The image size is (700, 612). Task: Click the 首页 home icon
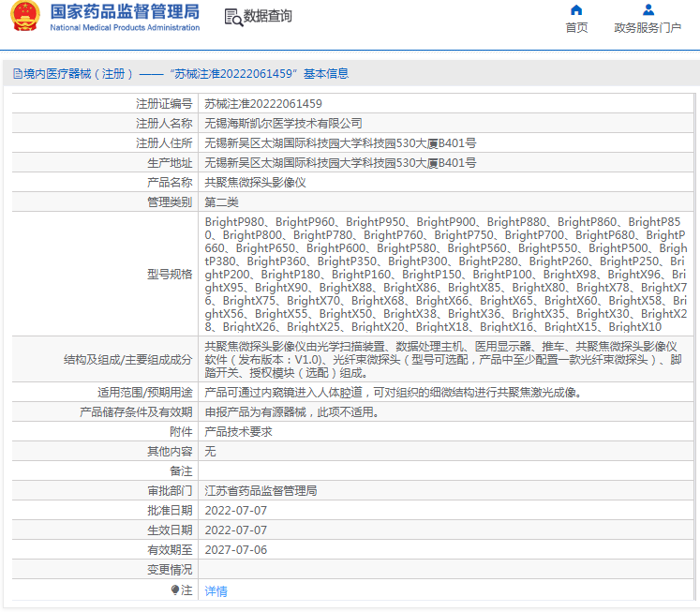576,9
